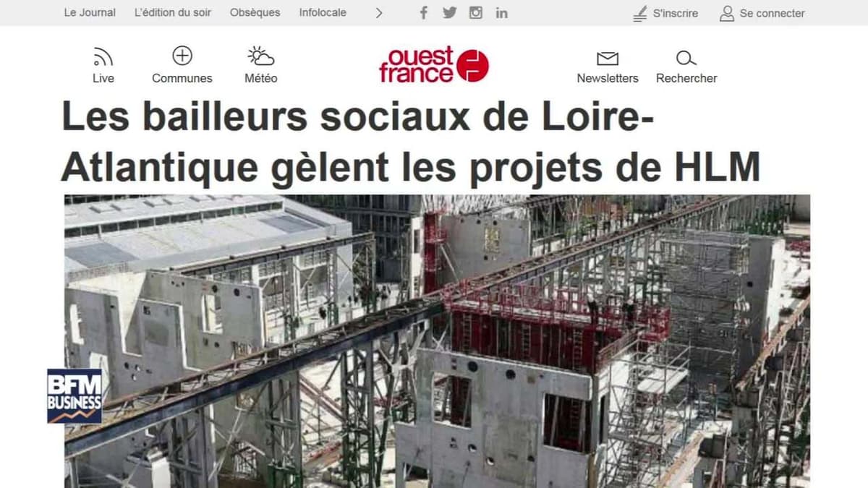The width and height of the screenshot is (868, 488).
Task: Go to the Infolocale link
Action: [323, 13]
